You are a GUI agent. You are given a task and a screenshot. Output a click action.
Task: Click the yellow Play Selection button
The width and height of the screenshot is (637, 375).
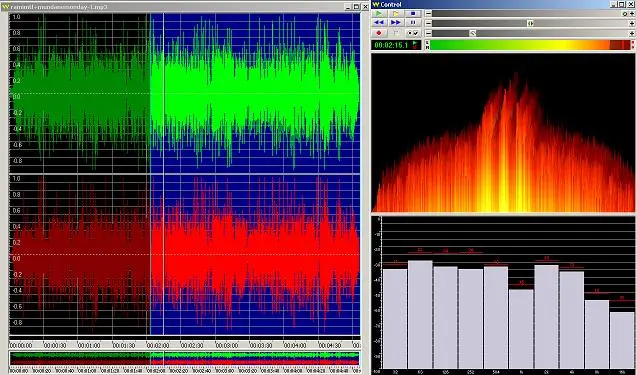396,13
